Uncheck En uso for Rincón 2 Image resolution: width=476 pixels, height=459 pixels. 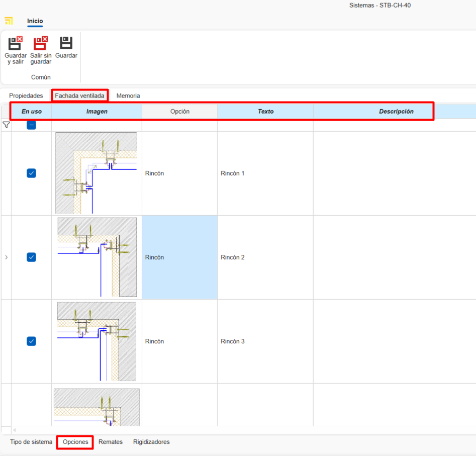click(31, 257)
